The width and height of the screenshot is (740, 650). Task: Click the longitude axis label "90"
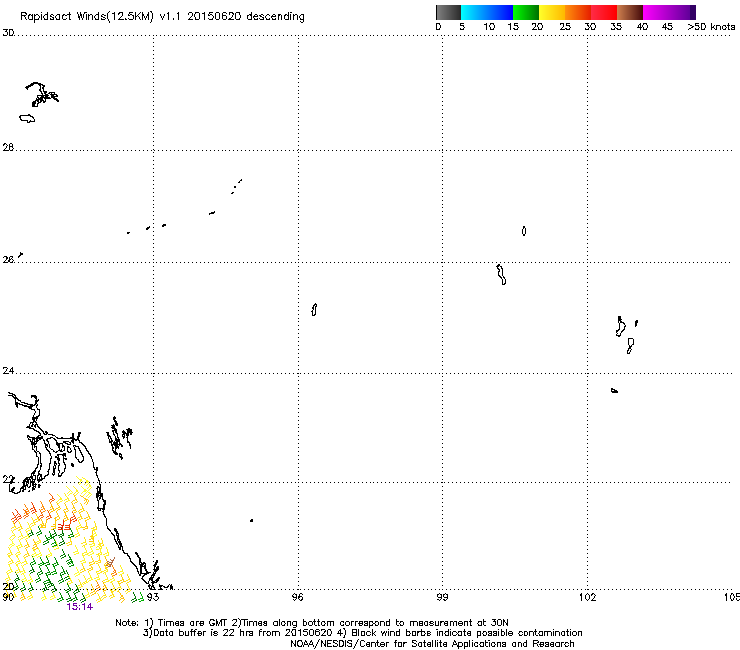coord(8,597)
